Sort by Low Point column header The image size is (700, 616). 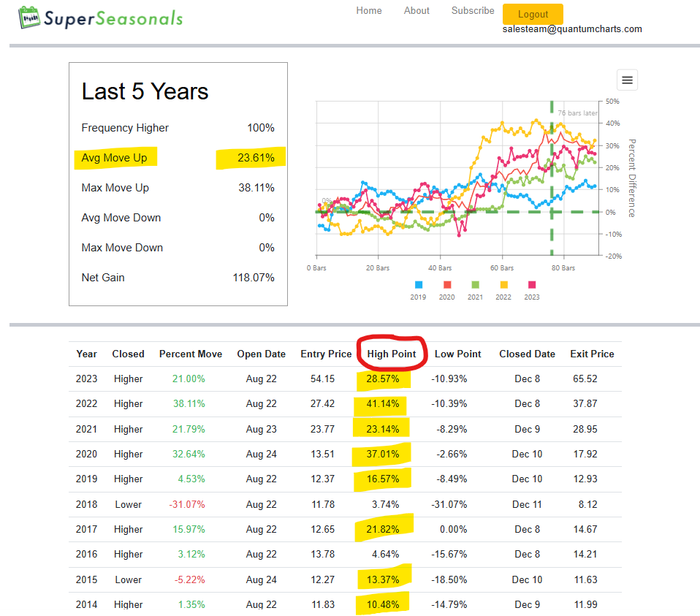pyautogui.click(x=458, y=354)
